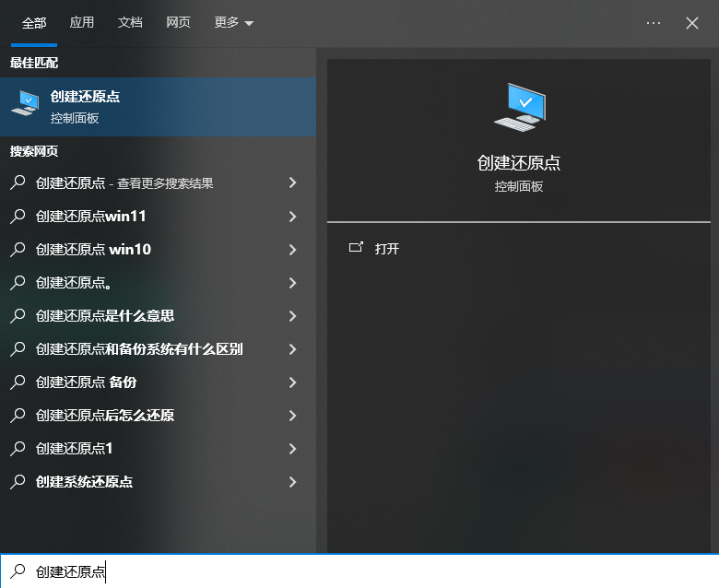719x588 pixels.
Task: Select suggestion 创建还原点 备份
Action: [158, 382]
